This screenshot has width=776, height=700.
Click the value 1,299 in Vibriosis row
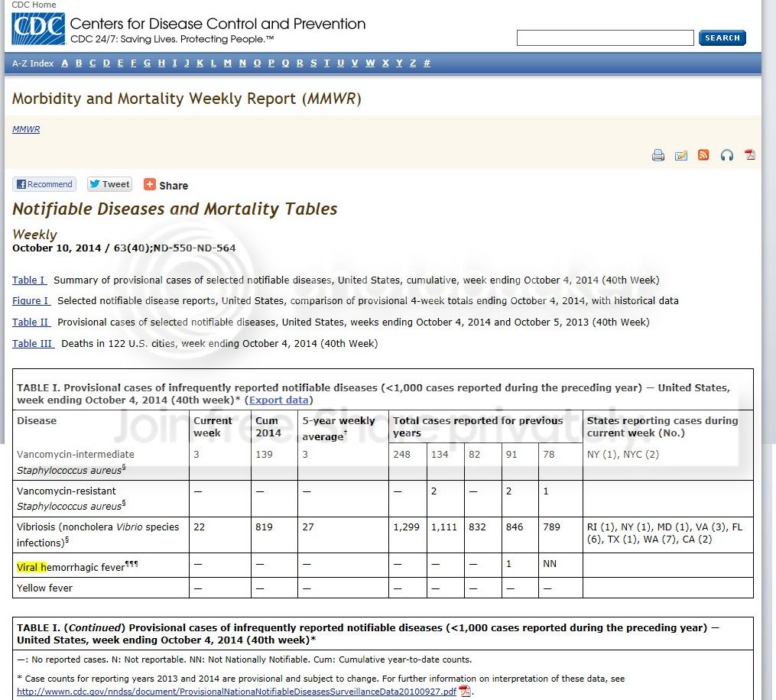click(x=406, y=527)
